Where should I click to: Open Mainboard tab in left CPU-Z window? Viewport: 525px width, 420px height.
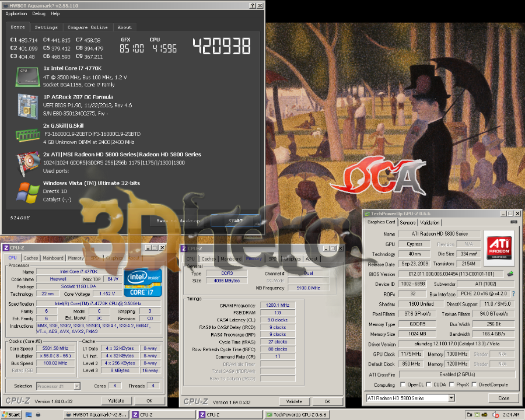tap(53, 258)
